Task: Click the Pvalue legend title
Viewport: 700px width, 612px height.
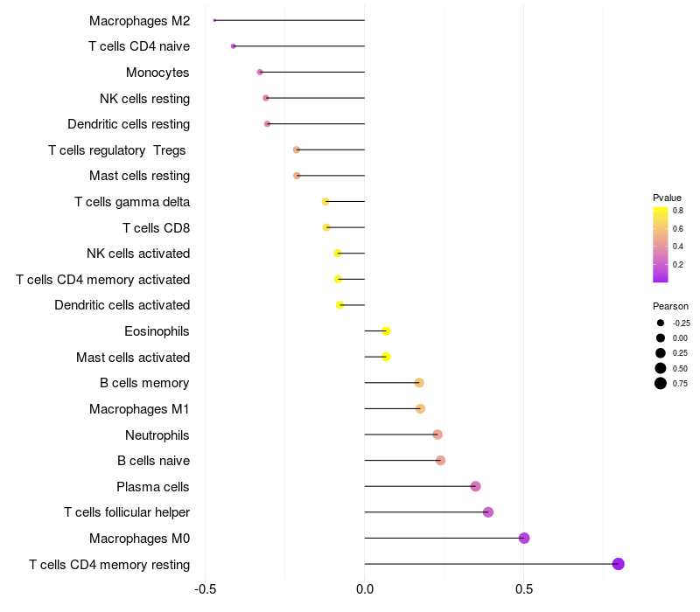Action: 667,198
